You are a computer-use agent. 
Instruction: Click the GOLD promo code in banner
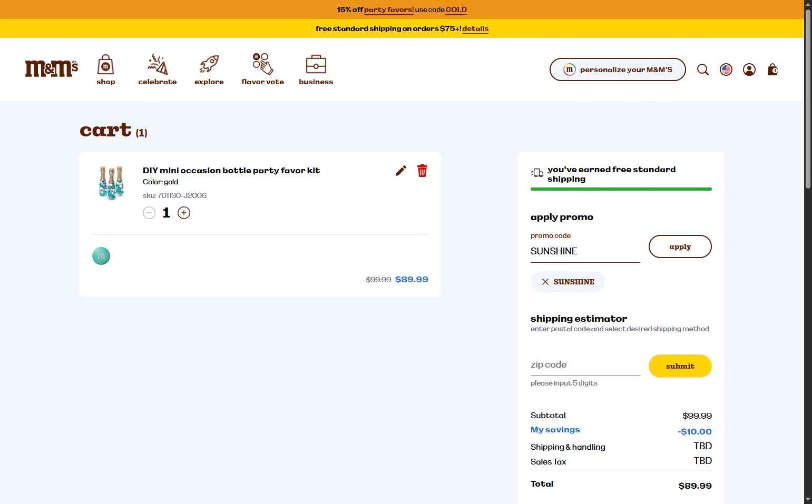[x=456, y=9]
